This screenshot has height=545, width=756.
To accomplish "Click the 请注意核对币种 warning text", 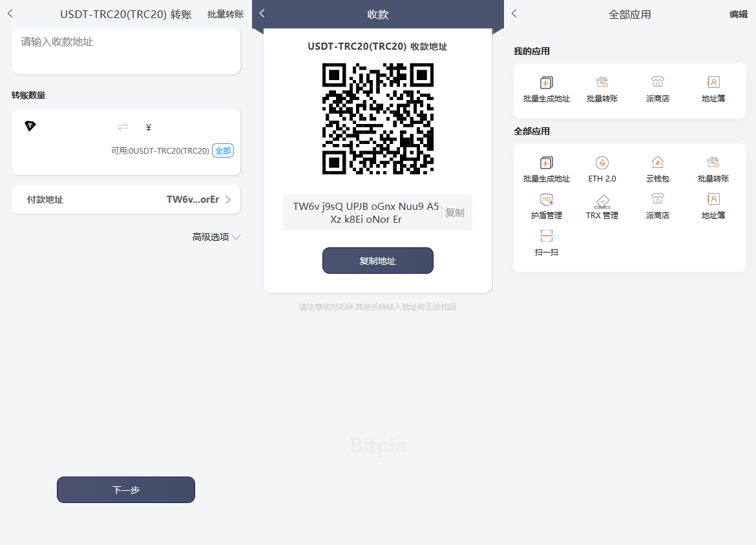I will 377,307.
